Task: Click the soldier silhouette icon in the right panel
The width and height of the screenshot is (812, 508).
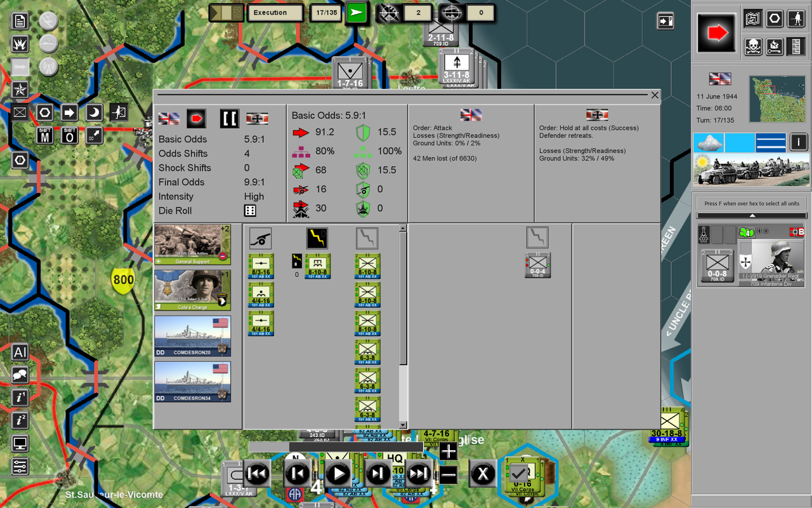Action: [797, 19]
